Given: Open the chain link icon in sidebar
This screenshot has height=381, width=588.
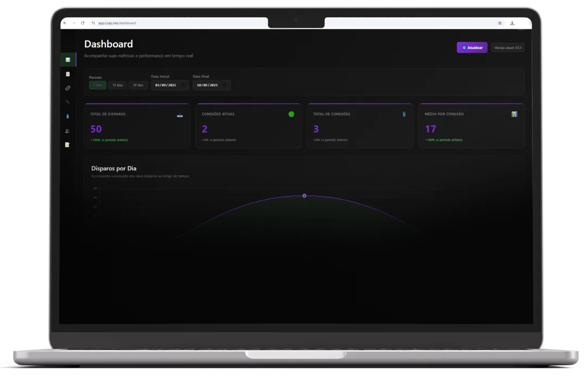Looking at the screenshot, I should (x=67, y=88).
